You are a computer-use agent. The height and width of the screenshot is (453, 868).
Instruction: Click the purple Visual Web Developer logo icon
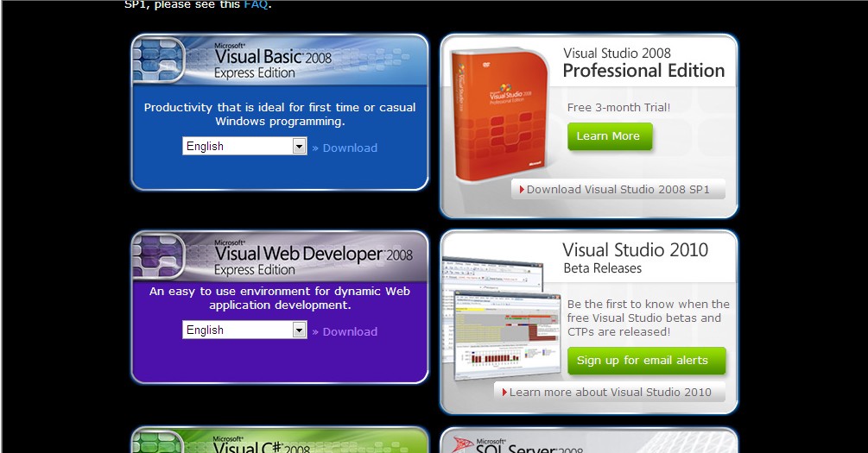click(x=159, y=256)
